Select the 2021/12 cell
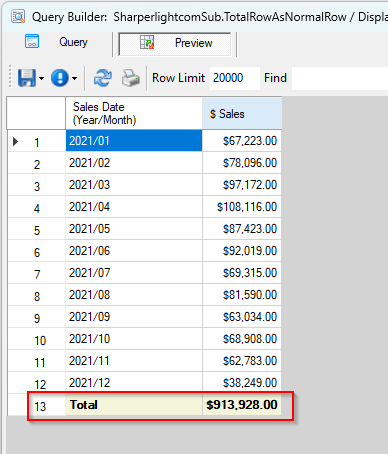 point(134,383)
